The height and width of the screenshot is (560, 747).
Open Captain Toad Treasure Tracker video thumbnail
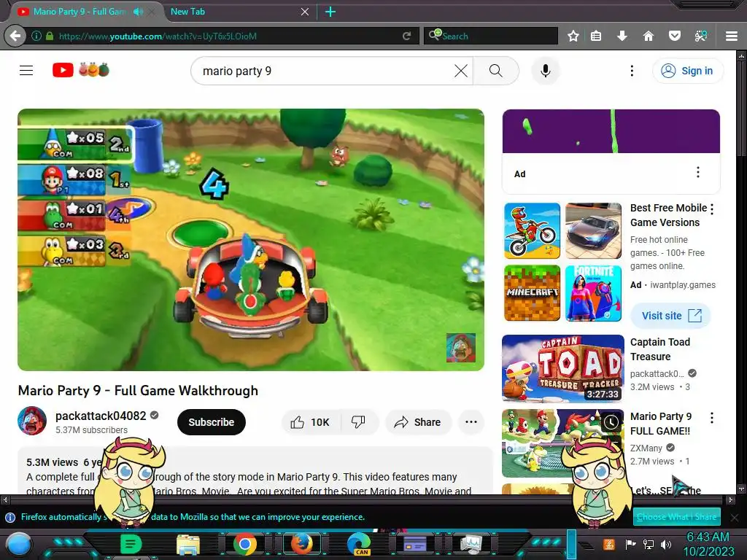[562, 368]
